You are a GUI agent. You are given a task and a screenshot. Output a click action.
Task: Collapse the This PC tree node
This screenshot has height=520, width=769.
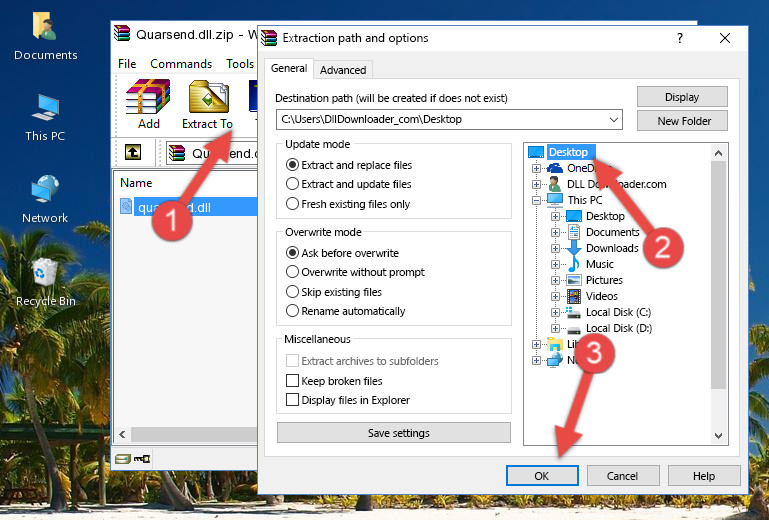coord(536,200)
